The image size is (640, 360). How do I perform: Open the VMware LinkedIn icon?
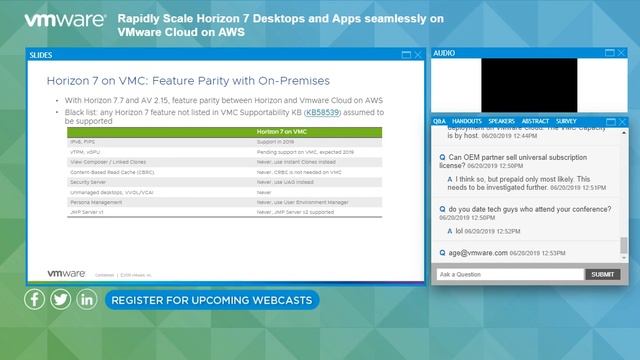click(x=87, y=300)
